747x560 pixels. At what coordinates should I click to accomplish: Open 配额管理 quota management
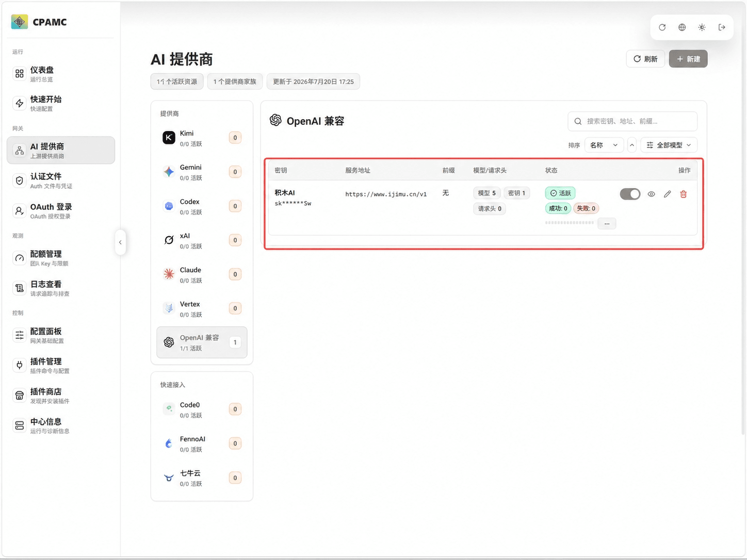[61, 258]
